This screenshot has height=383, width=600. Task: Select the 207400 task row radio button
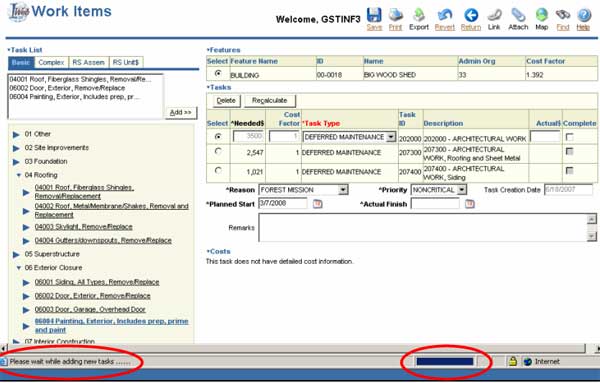tap(218, 170)
